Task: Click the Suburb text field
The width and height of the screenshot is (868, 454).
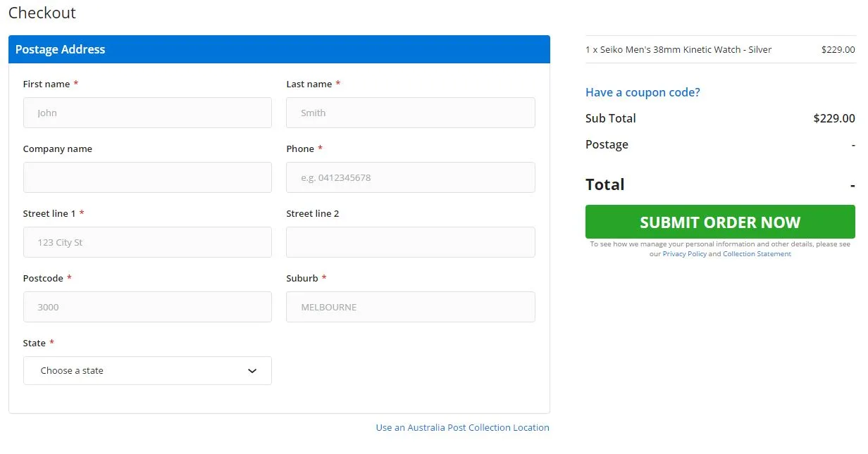Action: tap(410, 307)
